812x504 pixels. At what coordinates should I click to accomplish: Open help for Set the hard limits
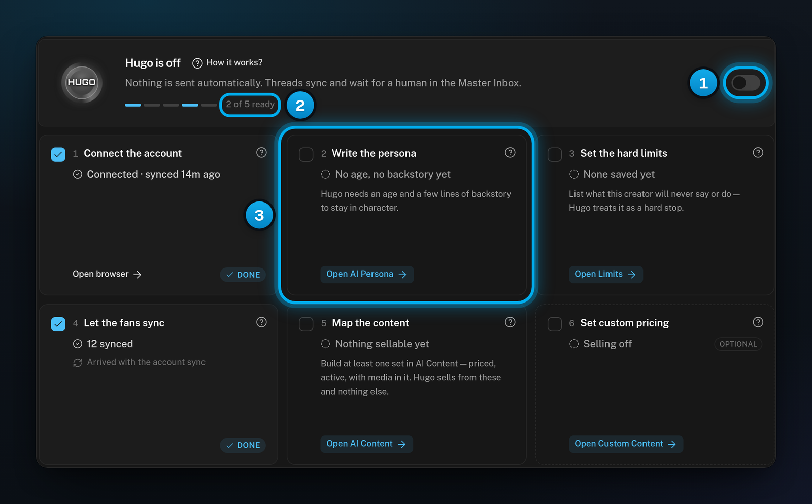click(758, 152)
